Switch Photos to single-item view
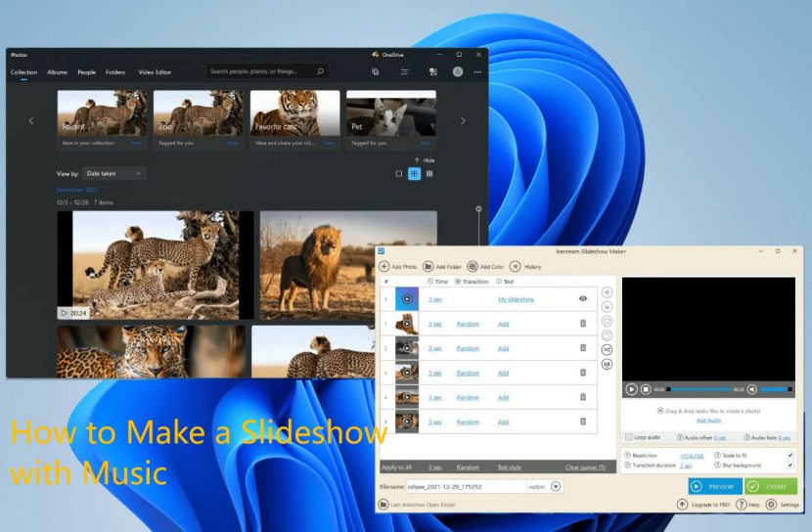The width and height of the screenshot is (812, 532). click(399, 174)
